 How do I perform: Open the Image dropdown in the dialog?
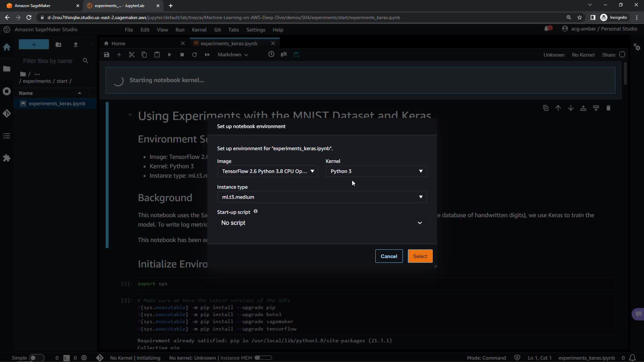pos(268,171)
